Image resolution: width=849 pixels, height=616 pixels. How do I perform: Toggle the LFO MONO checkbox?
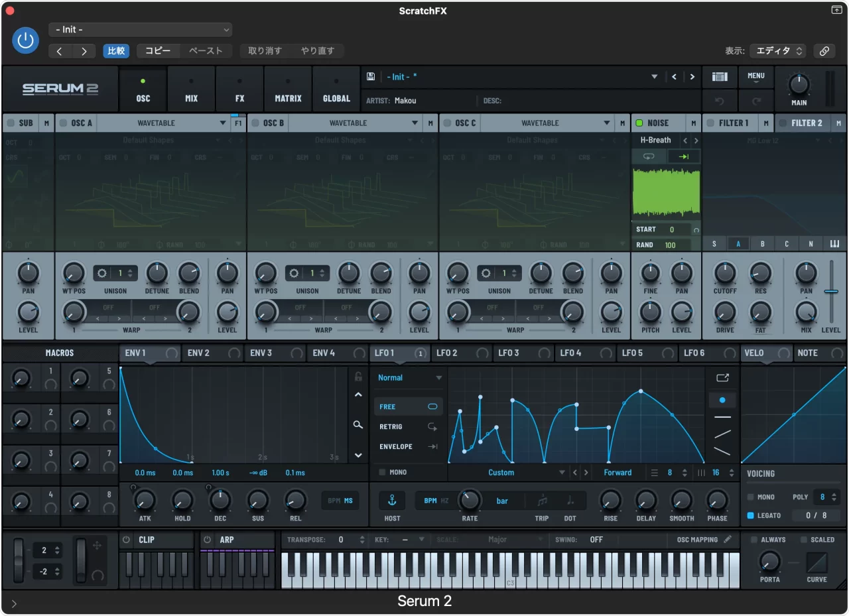(x=381, y=472)
